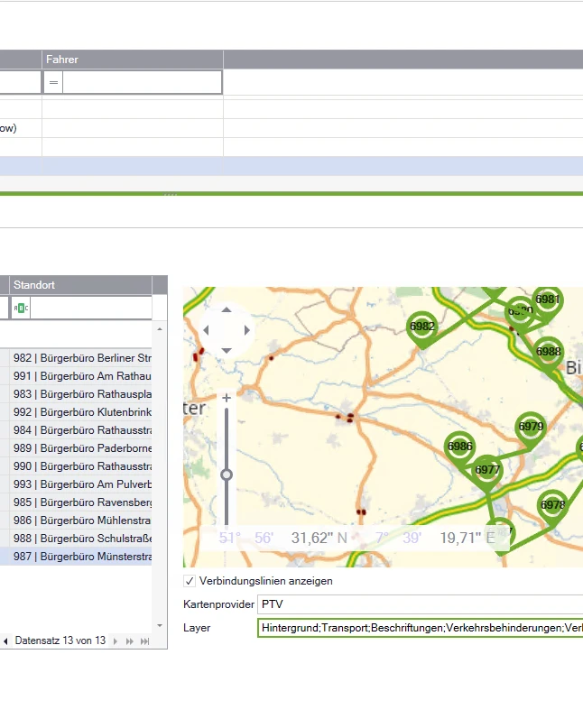Pan the map down with arrow
Viewport: 583px width, 728px height.
[x=227, y=350]
